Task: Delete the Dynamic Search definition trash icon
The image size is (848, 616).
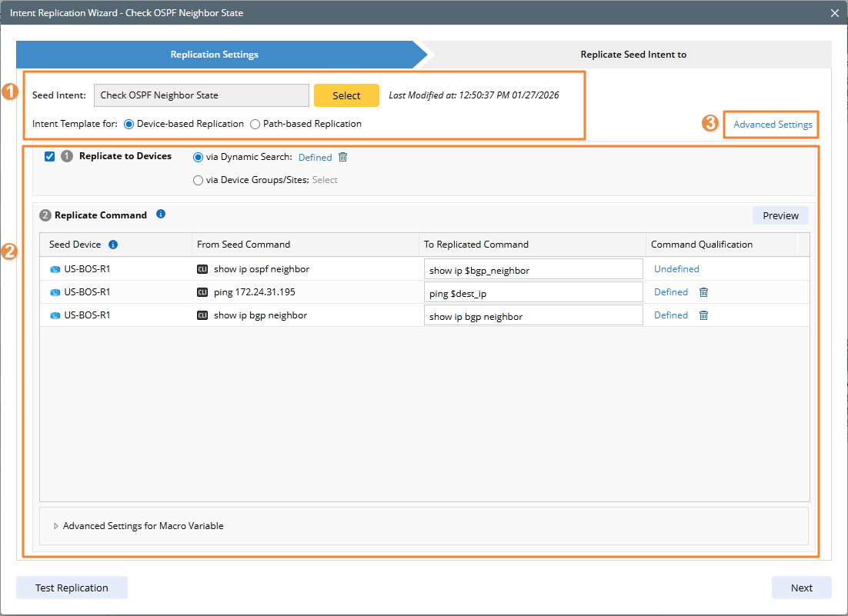Action: (343, 157)
